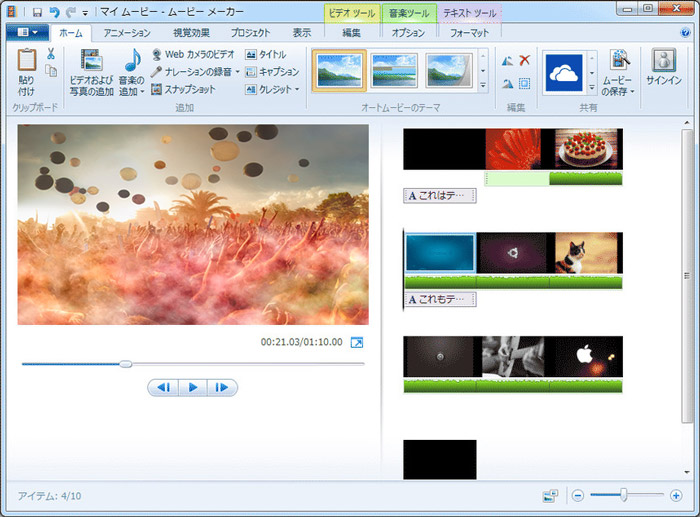Image resolution: width=700 pixels, height=517 pixels.
Task: Rotate left icon in 編集 group
Action: click(x=507, y=61)
